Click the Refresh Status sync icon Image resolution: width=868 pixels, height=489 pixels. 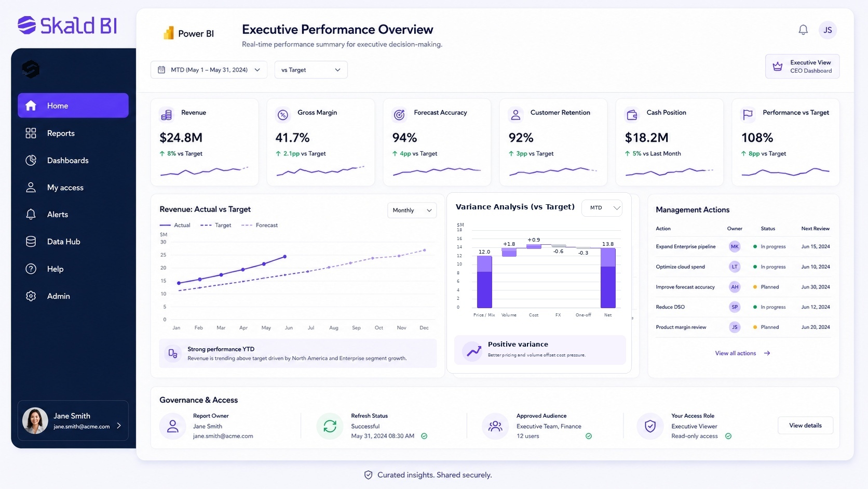[x=330, y=426]
